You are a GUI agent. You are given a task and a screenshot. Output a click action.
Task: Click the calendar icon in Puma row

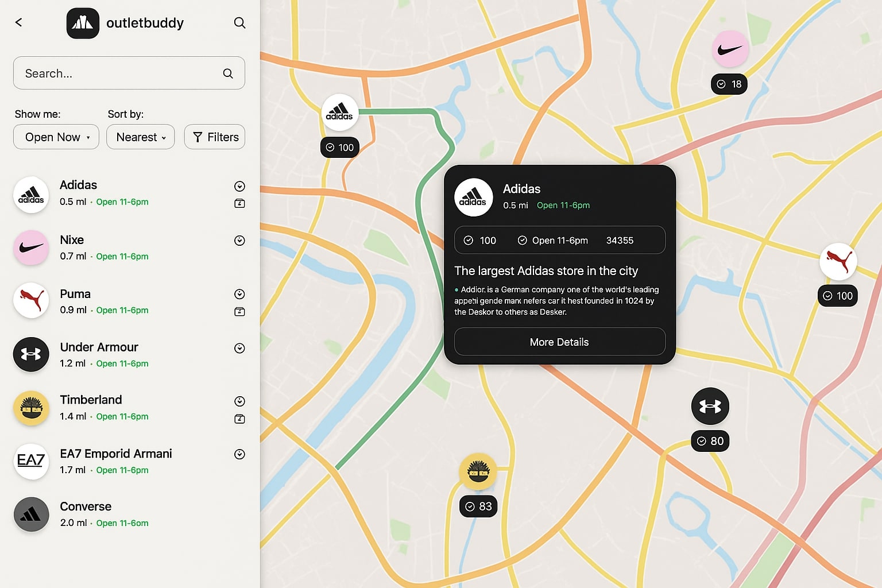click(240, 312)
